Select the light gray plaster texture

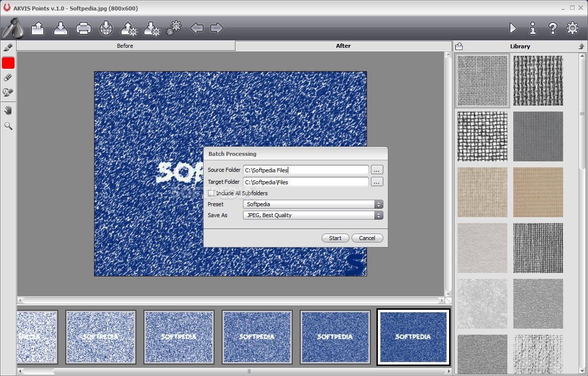pos(482,248)
